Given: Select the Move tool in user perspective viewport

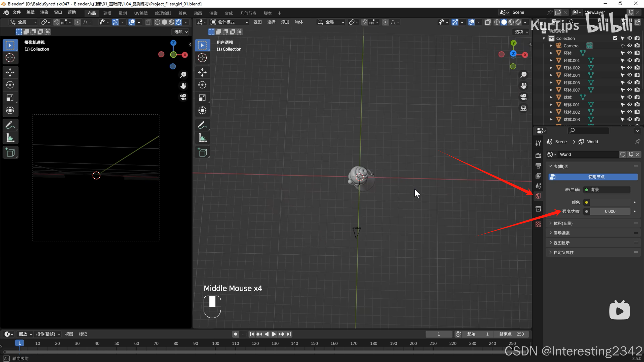Looking at the screenshot, I should [202, 72].
